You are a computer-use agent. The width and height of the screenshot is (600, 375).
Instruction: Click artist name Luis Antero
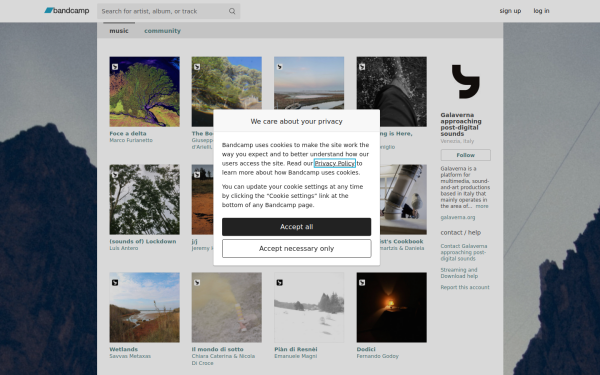pos(124,248)
